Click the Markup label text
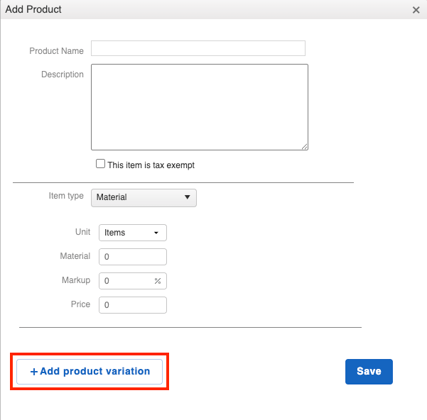 click(x=76, y=280)
